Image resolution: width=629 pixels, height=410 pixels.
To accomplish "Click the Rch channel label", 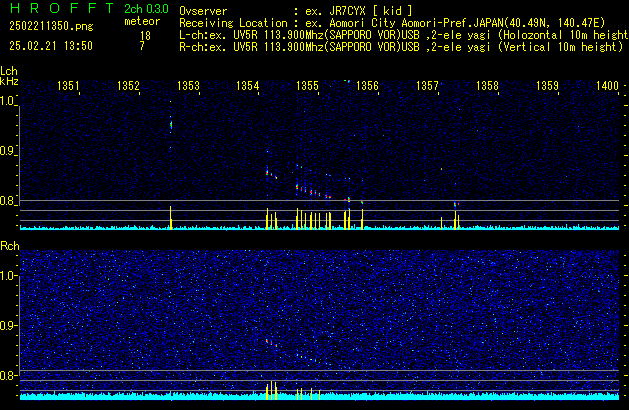I will (x=10, y=246).
